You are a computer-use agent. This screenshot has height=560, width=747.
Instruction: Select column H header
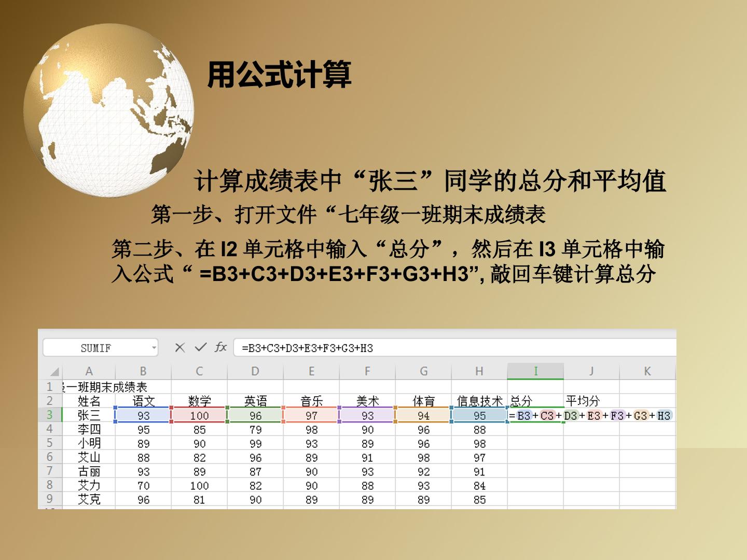[x=479, y=371]
